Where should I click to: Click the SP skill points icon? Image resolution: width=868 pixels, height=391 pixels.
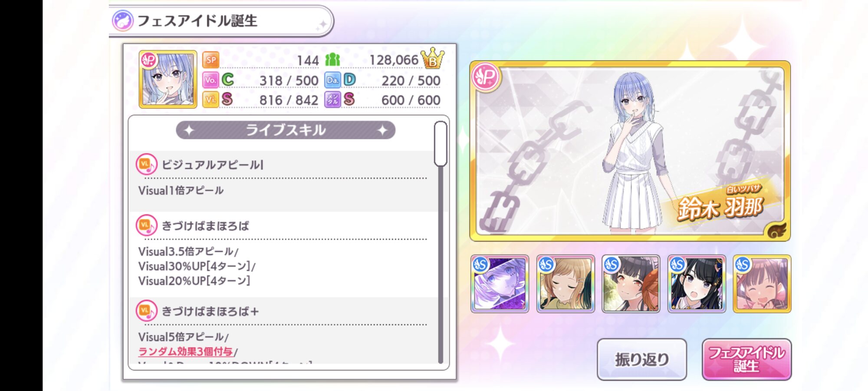click(x=211, y=60)
